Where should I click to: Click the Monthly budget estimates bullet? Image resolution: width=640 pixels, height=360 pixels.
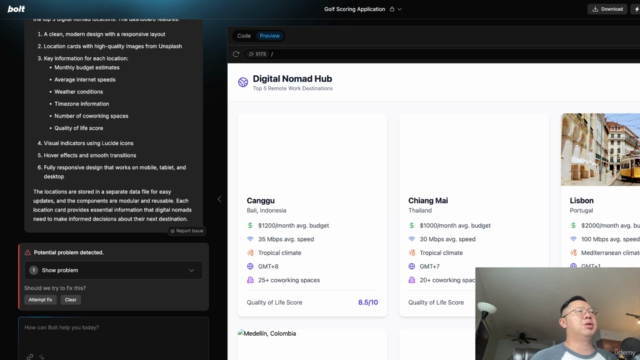point(87,68)
